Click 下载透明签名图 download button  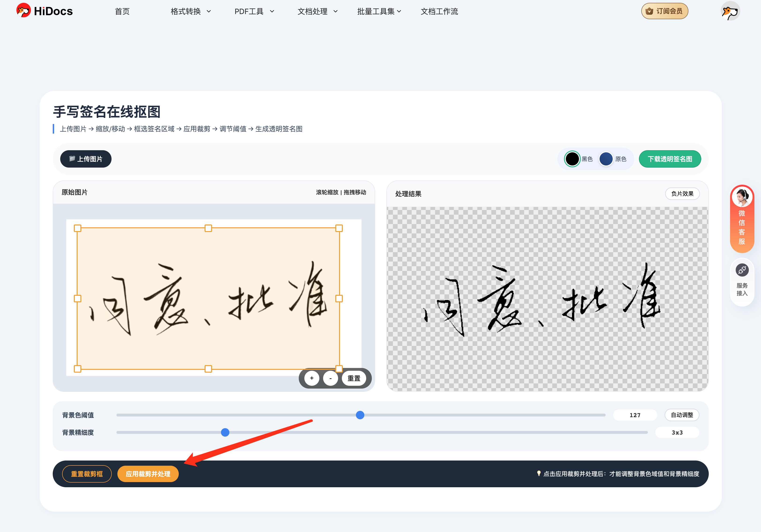pos(670,159)
